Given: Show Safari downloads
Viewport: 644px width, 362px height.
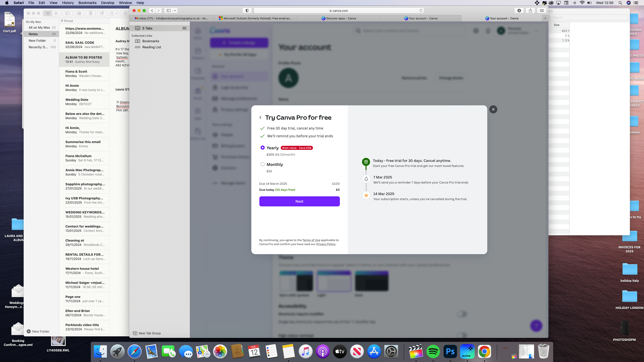Looking at the screenshot, I should pos(519,11).
